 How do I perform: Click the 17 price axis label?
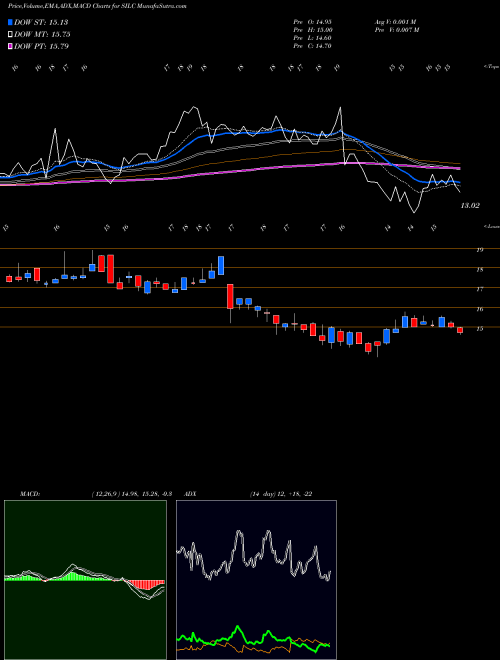[x=479, y=289]
